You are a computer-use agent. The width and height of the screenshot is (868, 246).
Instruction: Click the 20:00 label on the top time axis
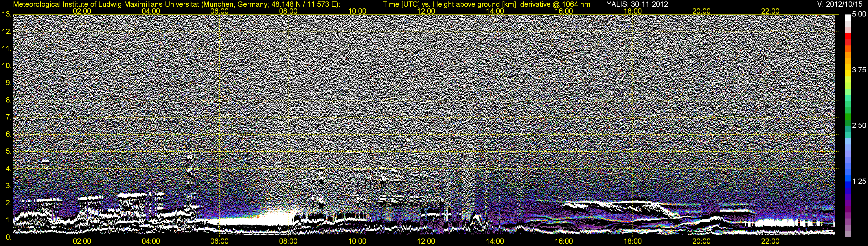702,11
